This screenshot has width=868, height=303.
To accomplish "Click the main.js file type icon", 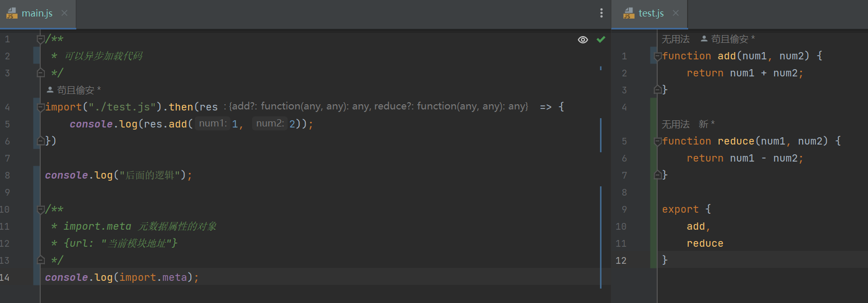I will (x=12, y=13).
